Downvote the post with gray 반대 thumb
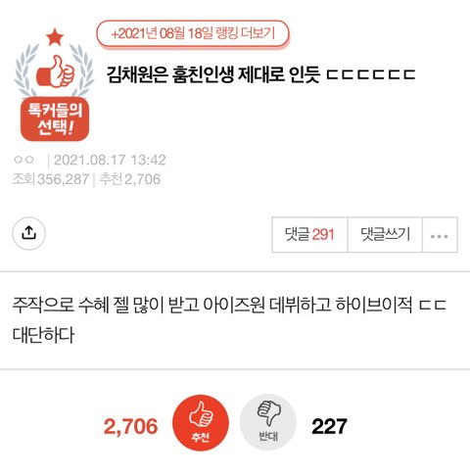470x476 pixels. (x=268, y=423)
